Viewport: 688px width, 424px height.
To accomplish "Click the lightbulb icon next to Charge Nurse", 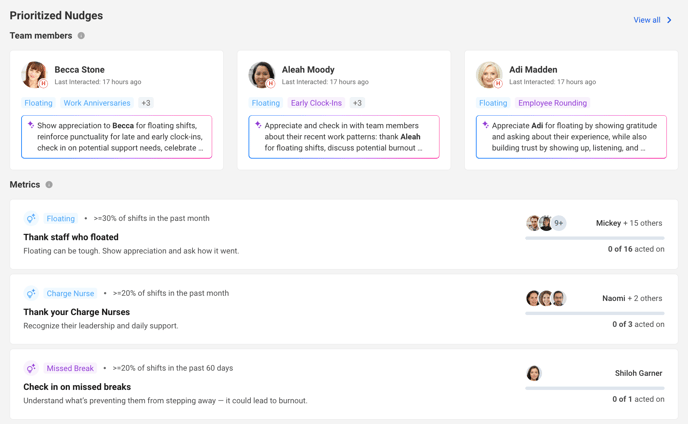I will click(31, 293).
